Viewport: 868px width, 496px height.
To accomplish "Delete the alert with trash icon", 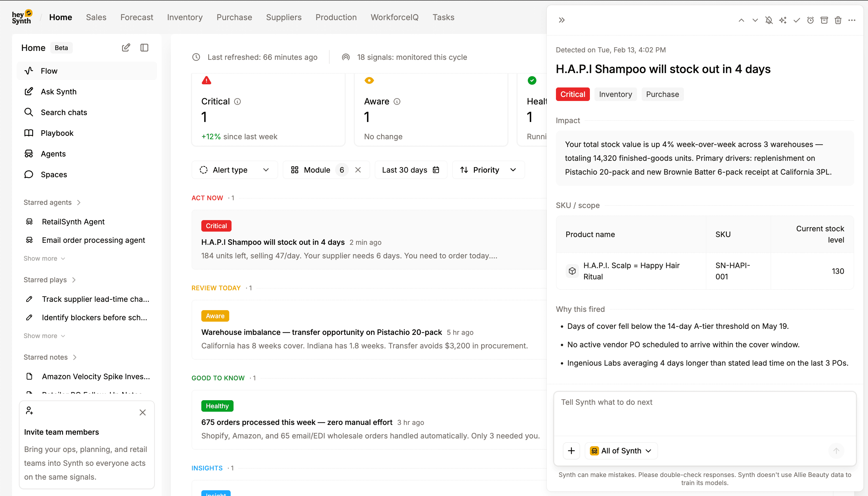I will [838, 20].
